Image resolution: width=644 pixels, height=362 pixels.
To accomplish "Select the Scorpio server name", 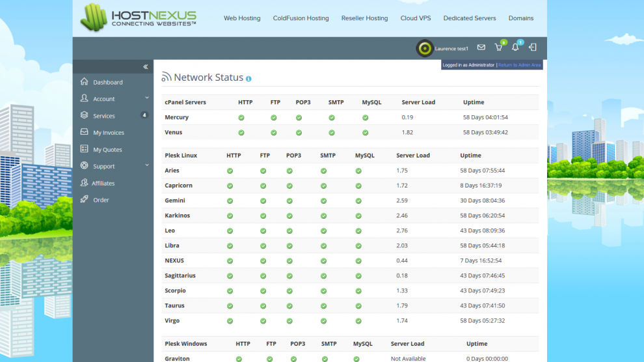I will [x=176, y=290].
